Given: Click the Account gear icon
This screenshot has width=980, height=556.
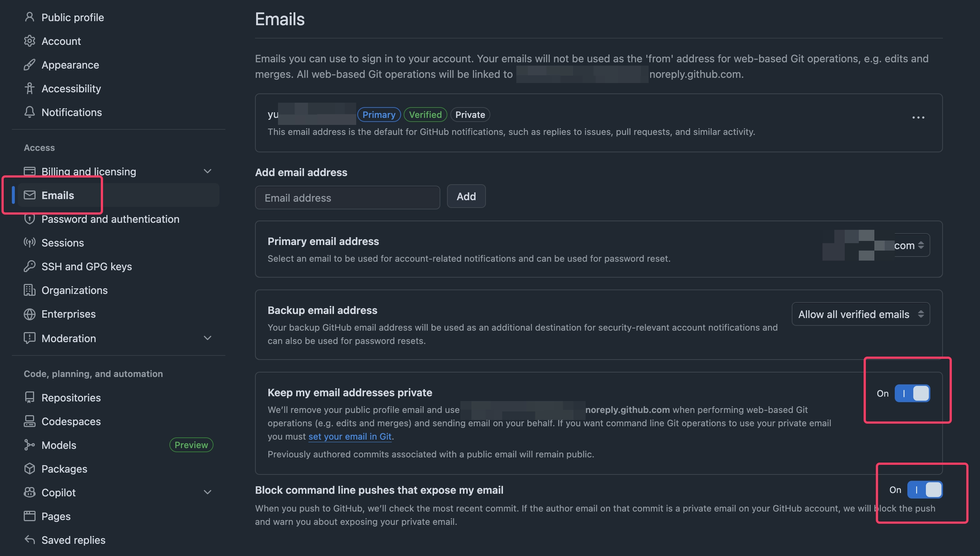Looking at the screenshot, I should (x=29, y=41).
